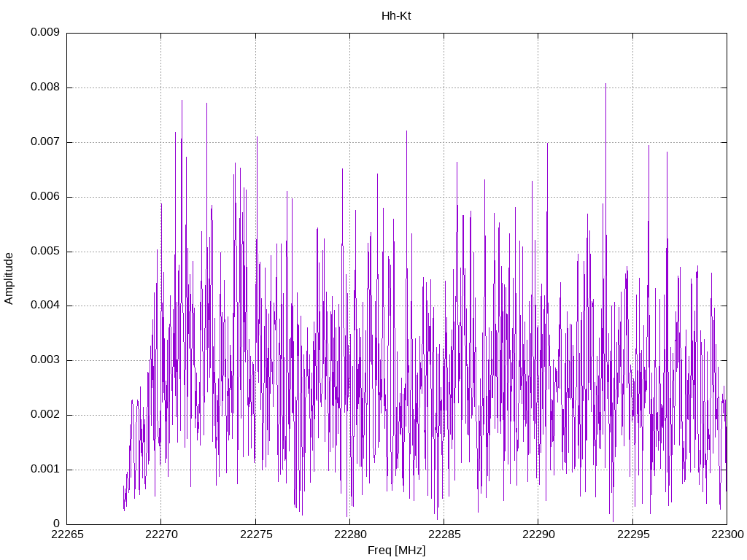Click the y-axis tick 0.006

pos(45,196)
